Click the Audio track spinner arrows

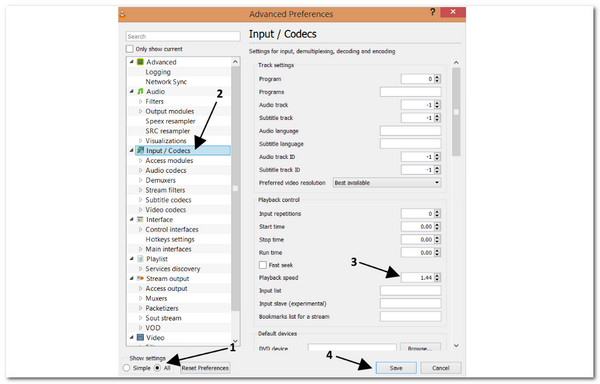click(437, 105)
